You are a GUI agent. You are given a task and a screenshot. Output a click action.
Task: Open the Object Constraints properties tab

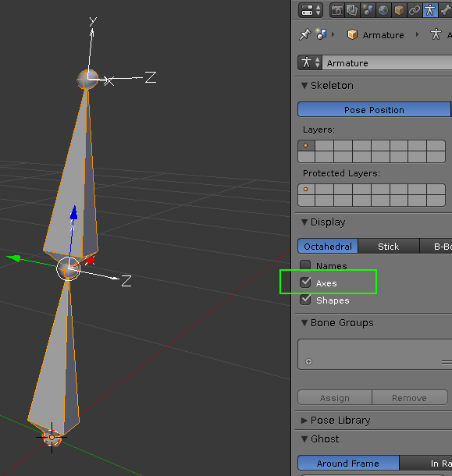[x=415, y=10]
